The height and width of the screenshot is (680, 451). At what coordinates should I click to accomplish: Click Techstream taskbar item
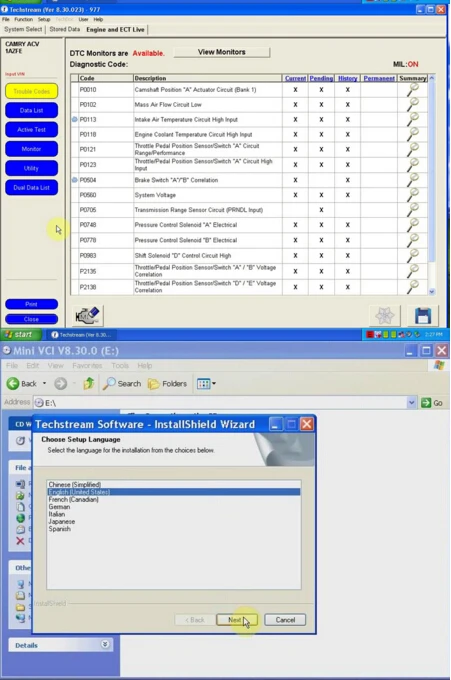click(x=81, y=334)
